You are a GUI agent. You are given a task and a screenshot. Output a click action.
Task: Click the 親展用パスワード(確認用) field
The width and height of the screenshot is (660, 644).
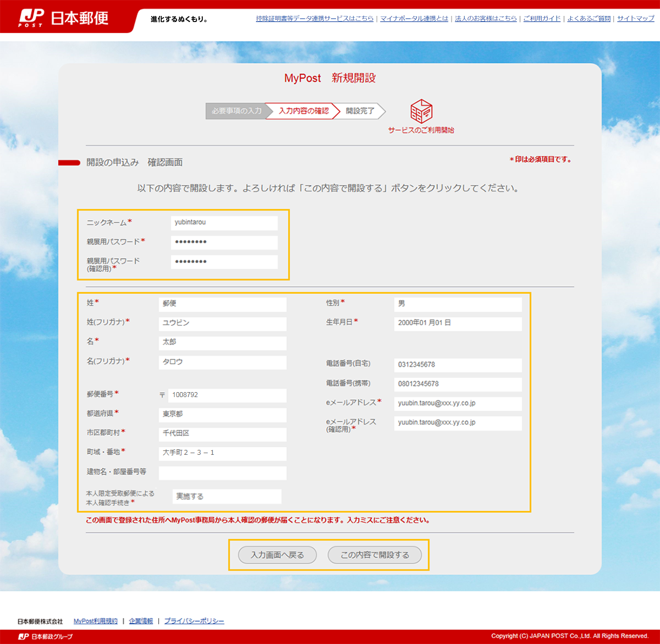point(224,262)
